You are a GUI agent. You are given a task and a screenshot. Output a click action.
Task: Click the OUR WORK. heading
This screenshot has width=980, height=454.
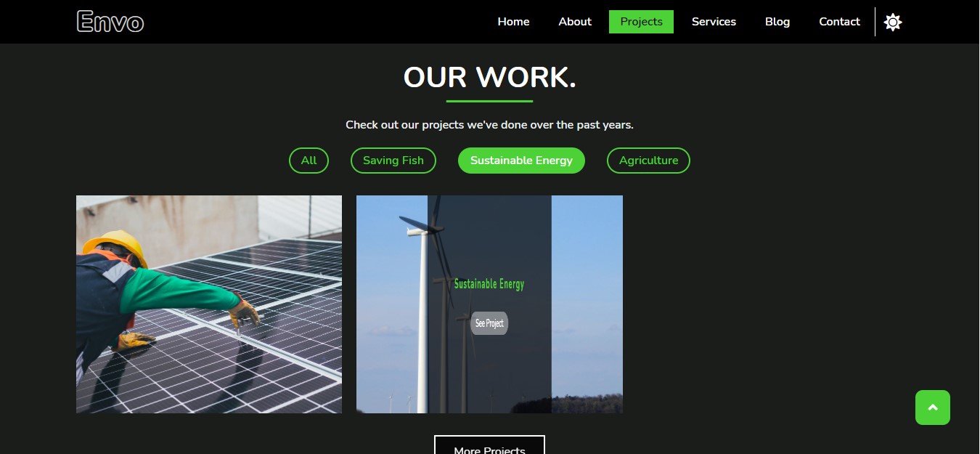[489, 78]
